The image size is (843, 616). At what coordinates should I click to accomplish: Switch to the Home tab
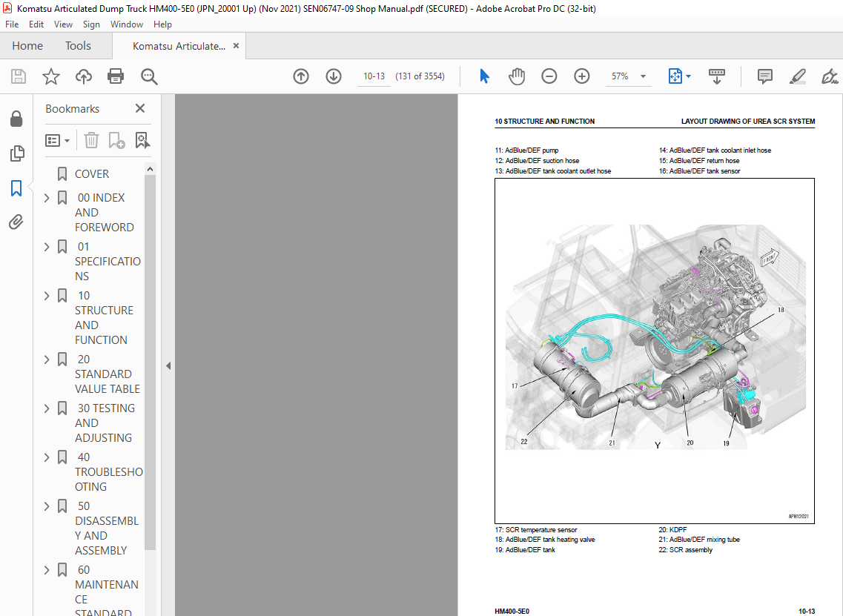pyautogui.click(x=27, y=46)
